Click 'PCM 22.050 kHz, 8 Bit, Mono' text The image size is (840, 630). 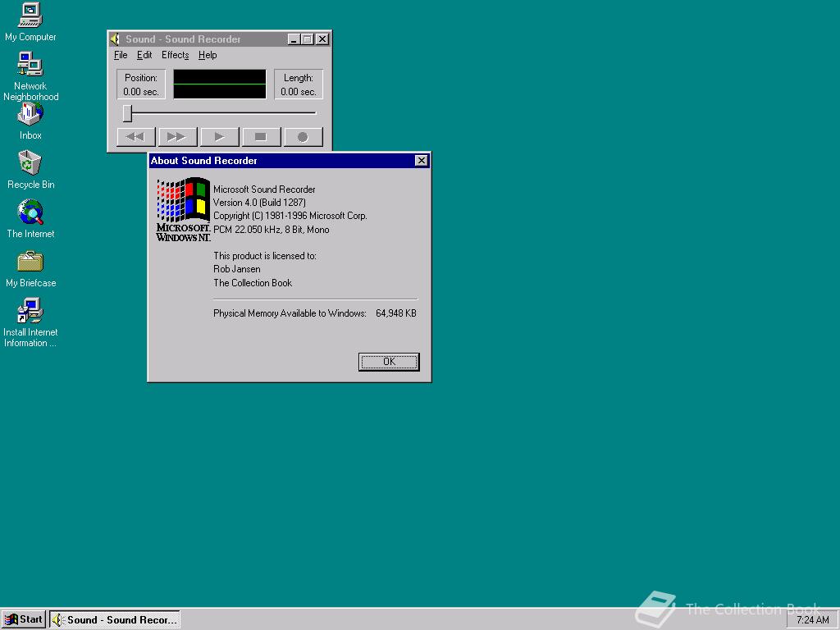271,230
